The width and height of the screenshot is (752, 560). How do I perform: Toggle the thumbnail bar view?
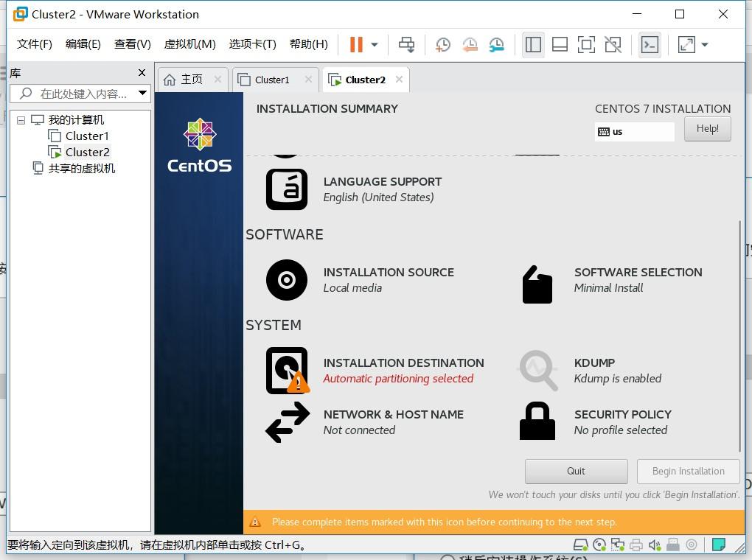(x=560, y=45)
